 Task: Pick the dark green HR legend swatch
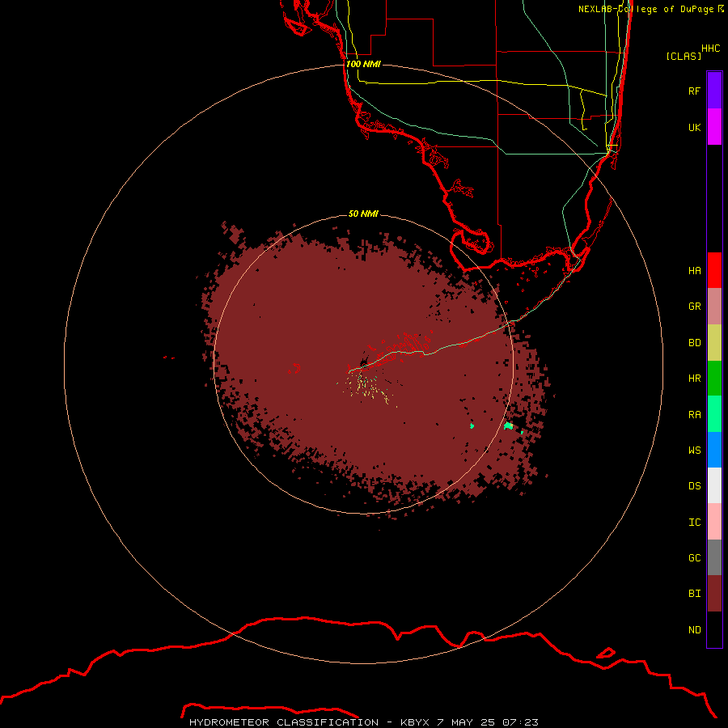click(x=714, y=379)
